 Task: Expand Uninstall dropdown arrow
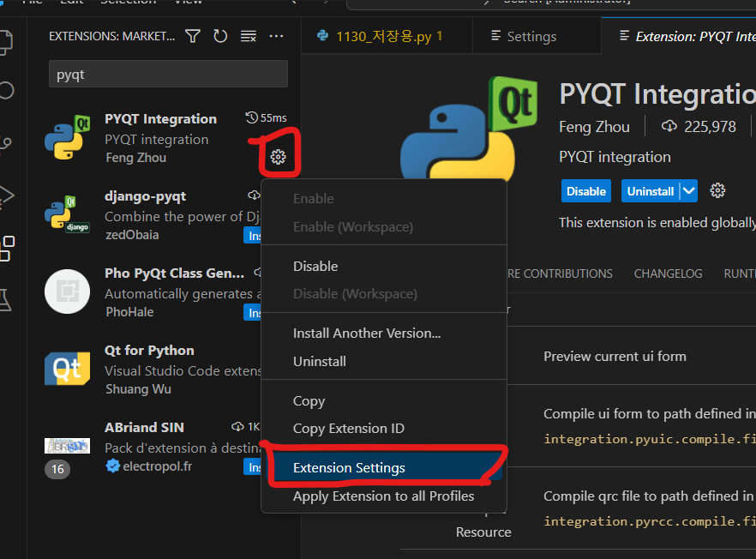pyautogui.click(x=689, y=191)
